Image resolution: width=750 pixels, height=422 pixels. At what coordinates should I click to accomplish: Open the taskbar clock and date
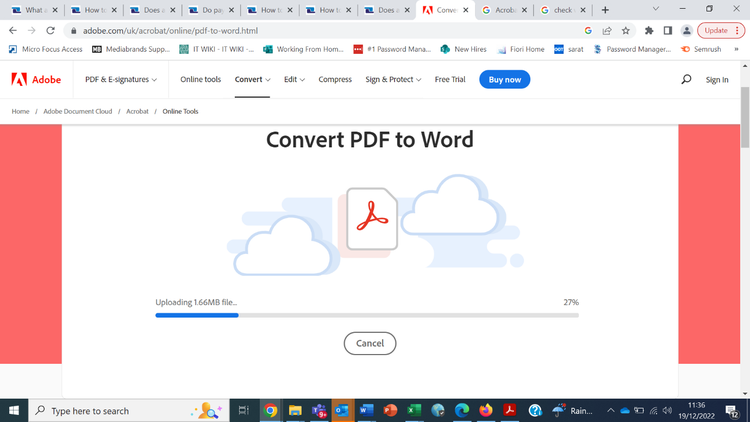696,411
